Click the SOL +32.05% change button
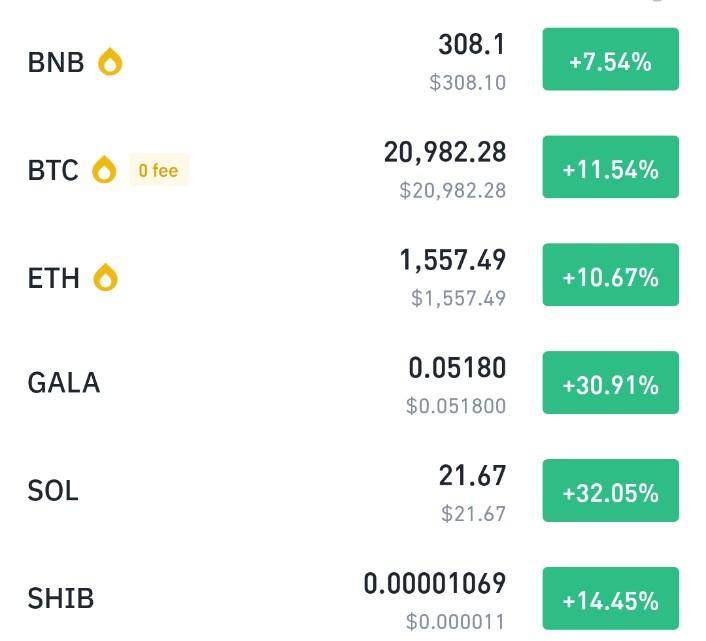The height and width of the screenshot is (641, 706). 611,491
